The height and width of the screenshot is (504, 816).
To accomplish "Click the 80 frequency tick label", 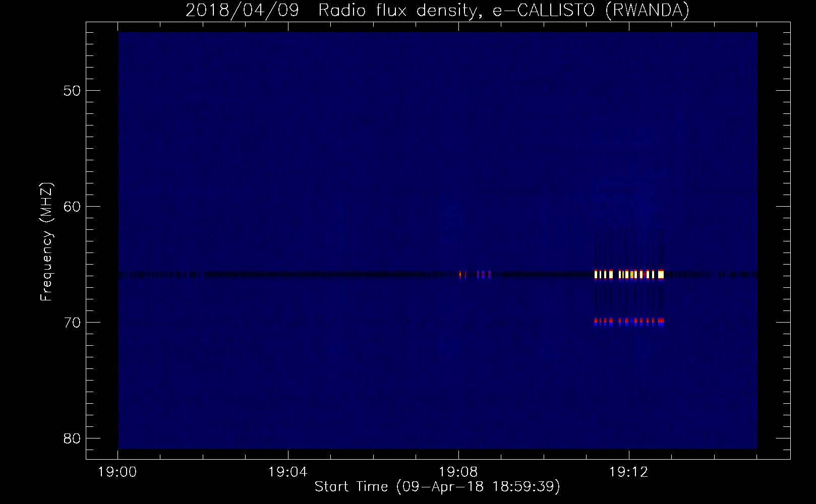I will (72, 438).
